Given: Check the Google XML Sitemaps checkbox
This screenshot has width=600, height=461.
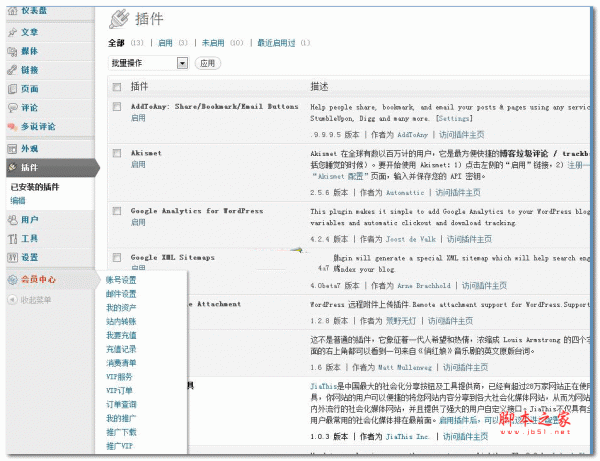Looking at the screenshot, I should 117,257.
